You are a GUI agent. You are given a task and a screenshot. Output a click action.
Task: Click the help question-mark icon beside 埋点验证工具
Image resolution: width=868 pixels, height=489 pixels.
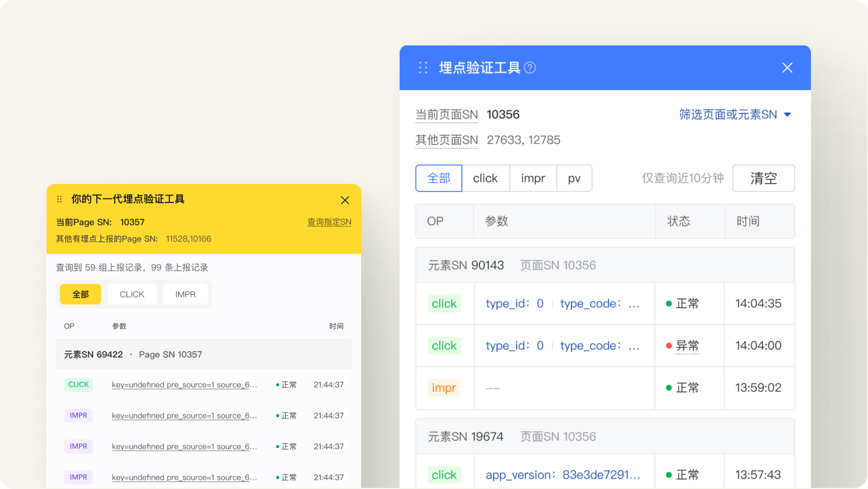click(x=530, y=68)
